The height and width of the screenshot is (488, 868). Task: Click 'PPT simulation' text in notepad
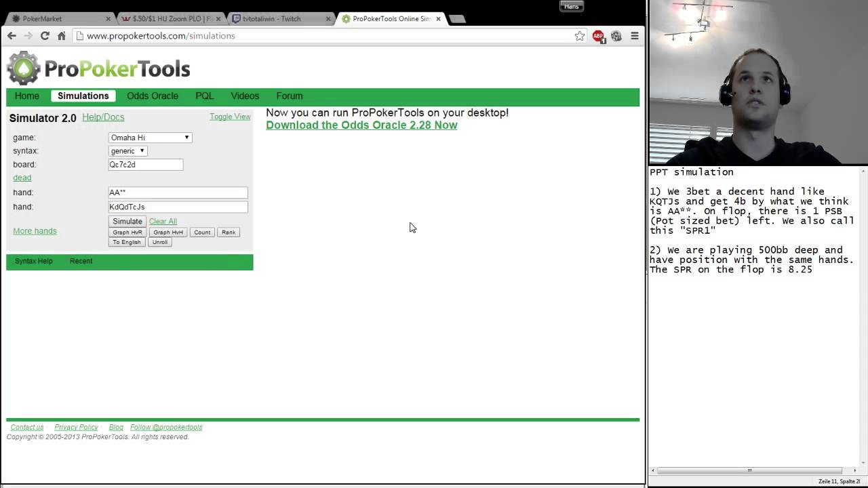pos(692,172)
